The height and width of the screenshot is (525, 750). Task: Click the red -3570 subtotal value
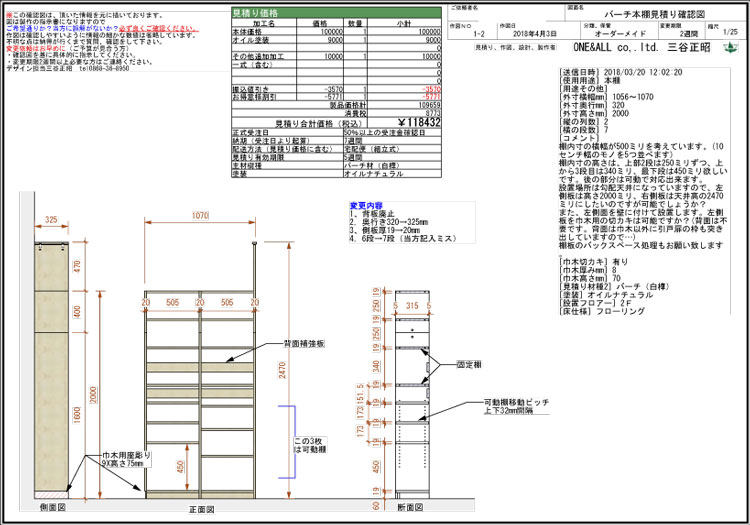click(431, 89)
